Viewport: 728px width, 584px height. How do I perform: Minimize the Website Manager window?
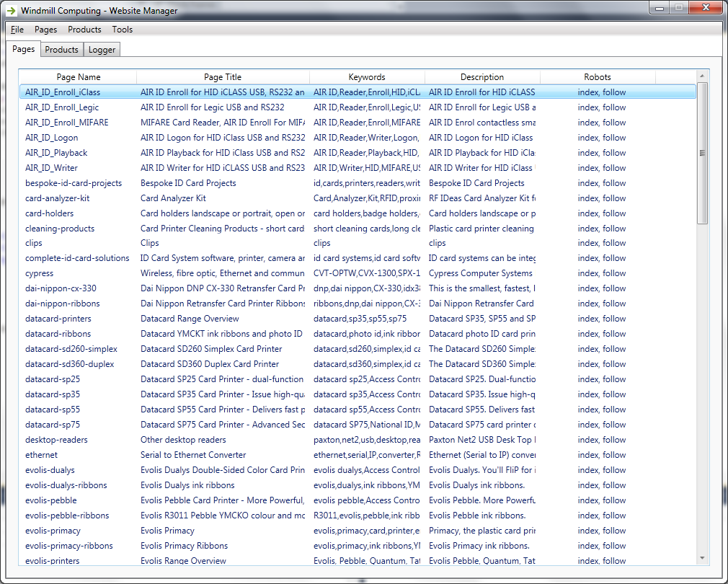660,8
